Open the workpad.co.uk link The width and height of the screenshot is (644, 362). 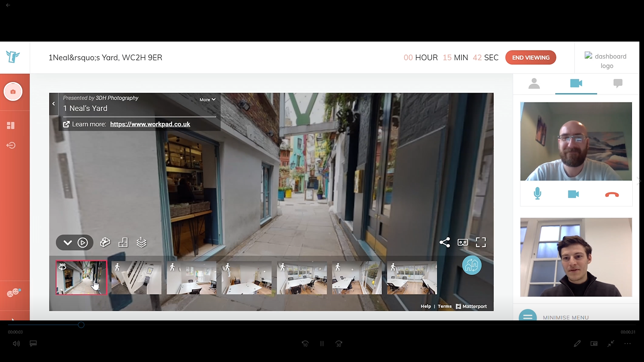coord(150,124)
